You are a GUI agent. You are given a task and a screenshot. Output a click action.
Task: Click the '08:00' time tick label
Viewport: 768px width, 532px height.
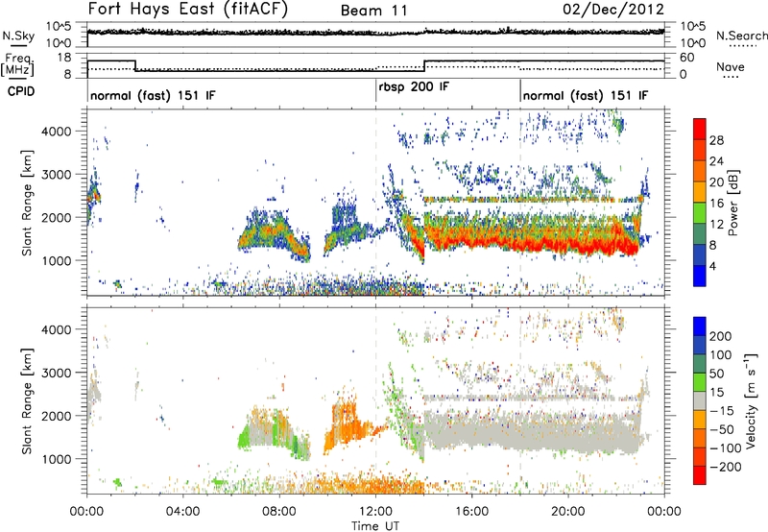tap(279, 512)
